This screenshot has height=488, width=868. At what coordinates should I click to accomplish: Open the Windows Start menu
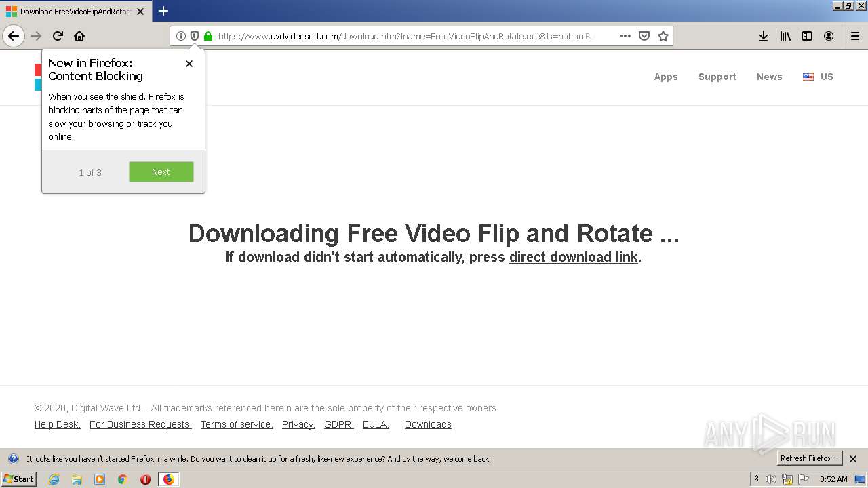click(19, 479)
